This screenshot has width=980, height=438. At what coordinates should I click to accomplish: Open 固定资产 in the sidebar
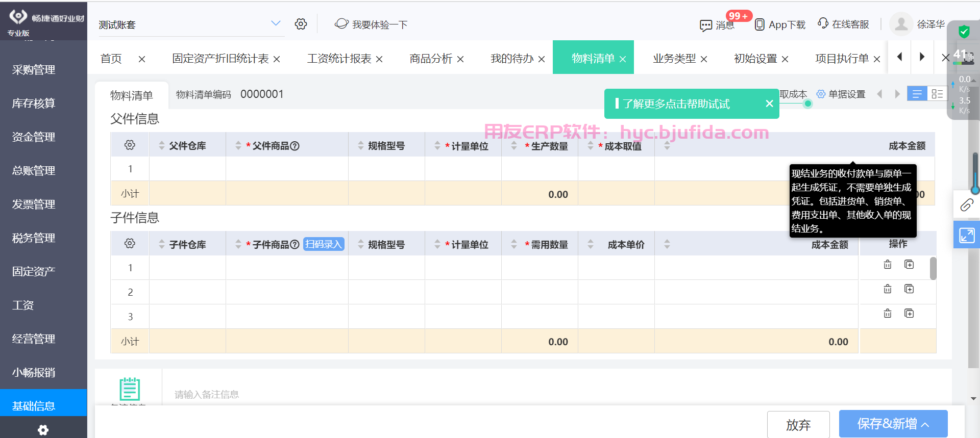pyautogui.click(x=34, y=272)
